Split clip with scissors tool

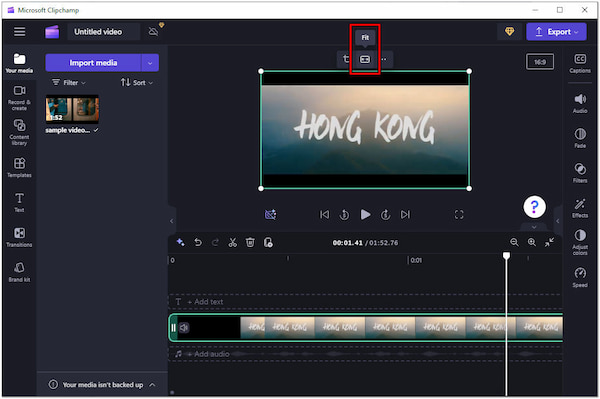point(233,242)
